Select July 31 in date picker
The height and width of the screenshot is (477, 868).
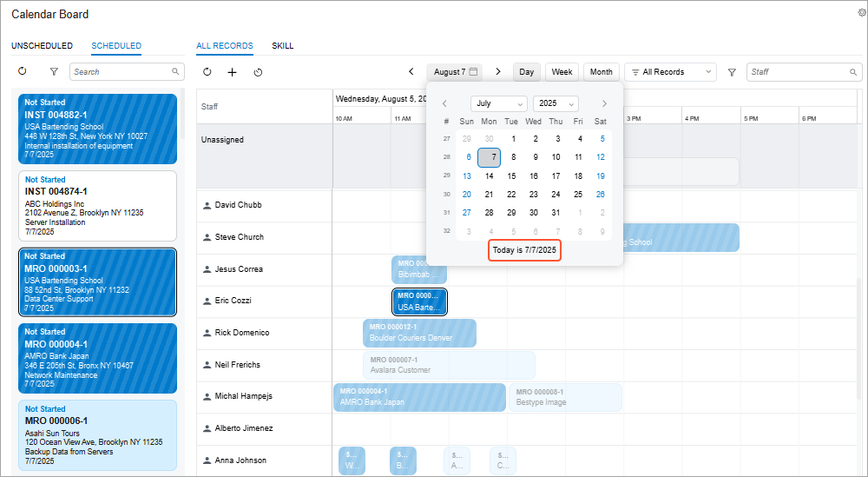(x=556, y=213)
